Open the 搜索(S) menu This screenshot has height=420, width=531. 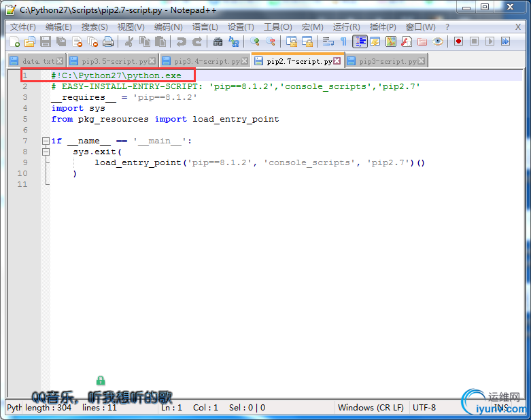tap(95, 27)
